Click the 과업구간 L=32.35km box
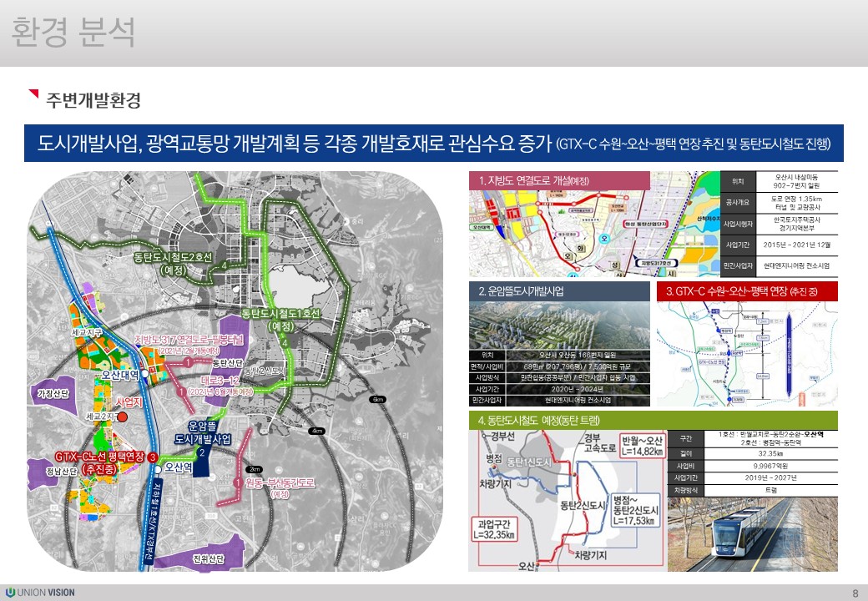 click(494, 529)
